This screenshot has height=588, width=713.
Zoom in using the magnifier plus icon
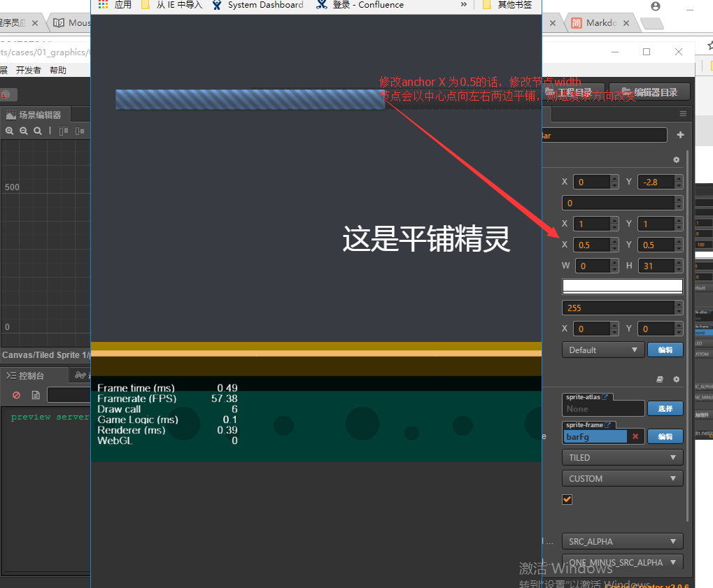[9, 131]
